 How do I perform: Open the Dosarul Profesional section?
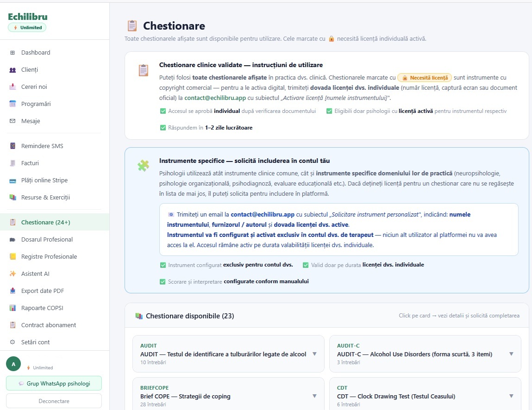47,239
